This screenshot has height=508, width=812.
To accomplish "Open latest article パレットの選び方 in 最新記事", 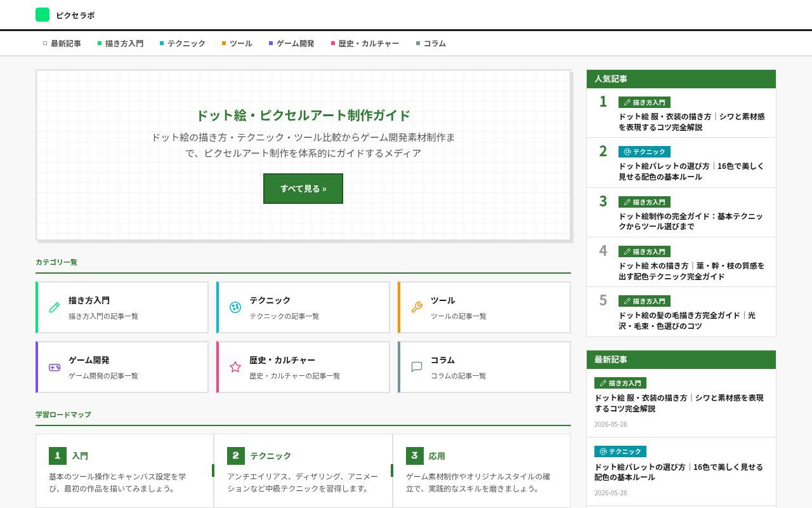I will [679, 472].
